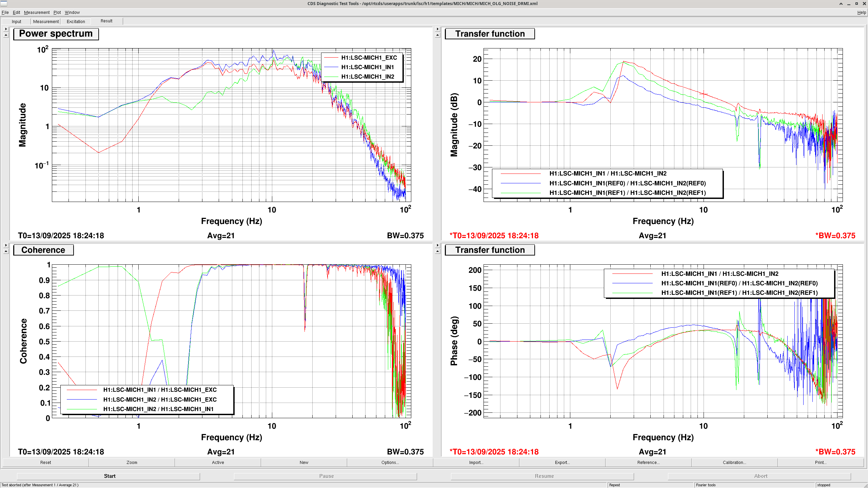Click the Export... button
The image size is (868, 488).
pyautogui.click(x=562, y=462)
